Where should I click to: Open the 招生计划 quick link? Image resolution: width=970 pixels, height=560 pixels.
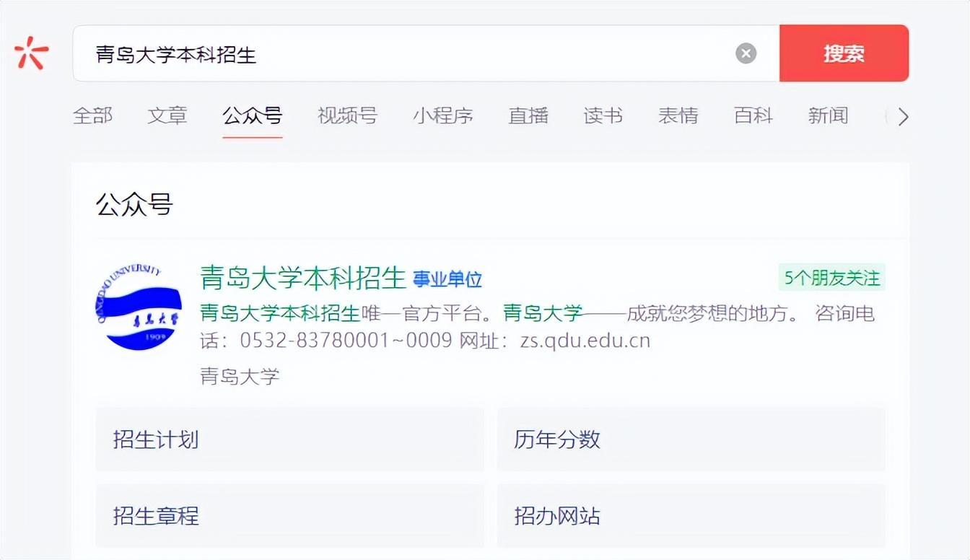(289, 439)
